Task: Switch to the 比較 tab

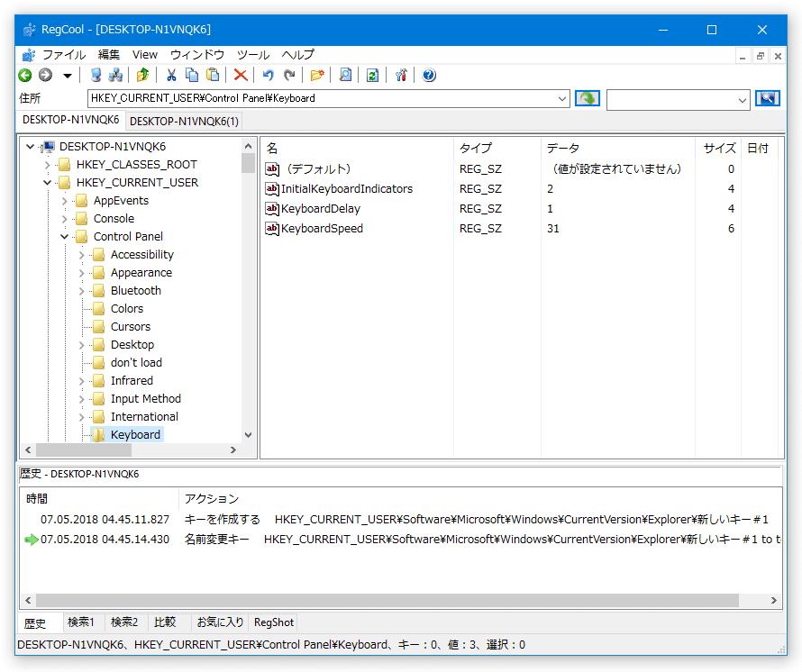Action: pyautogui.click(x=165, y=622)
